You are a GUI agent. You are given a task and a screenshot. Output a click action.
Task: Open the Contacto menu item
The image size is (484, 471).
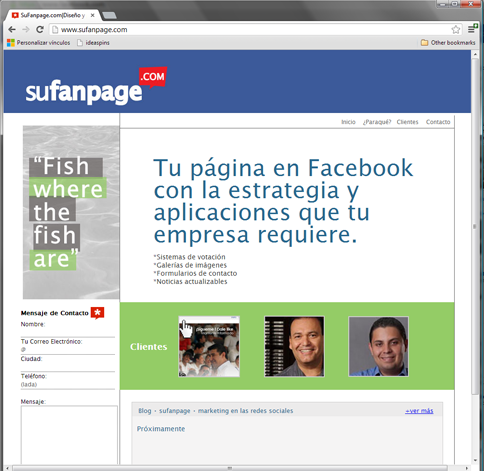(x=438, y=122)
